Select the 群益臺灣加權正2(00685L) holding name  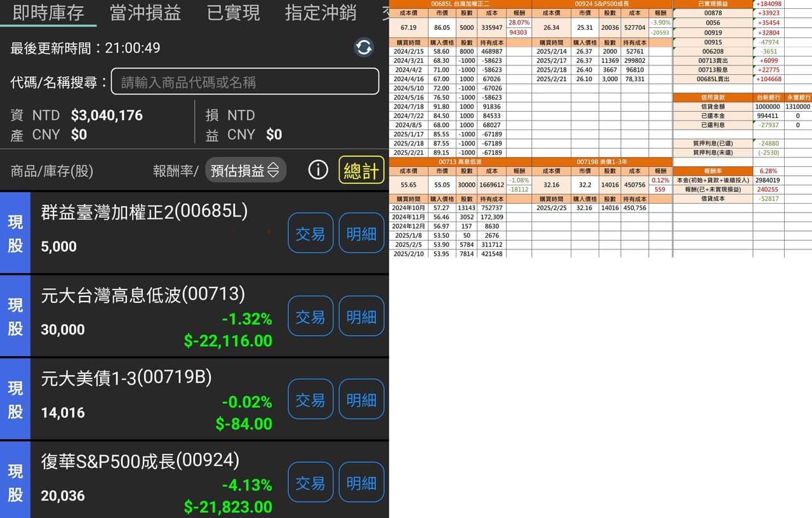click(144, 211)
